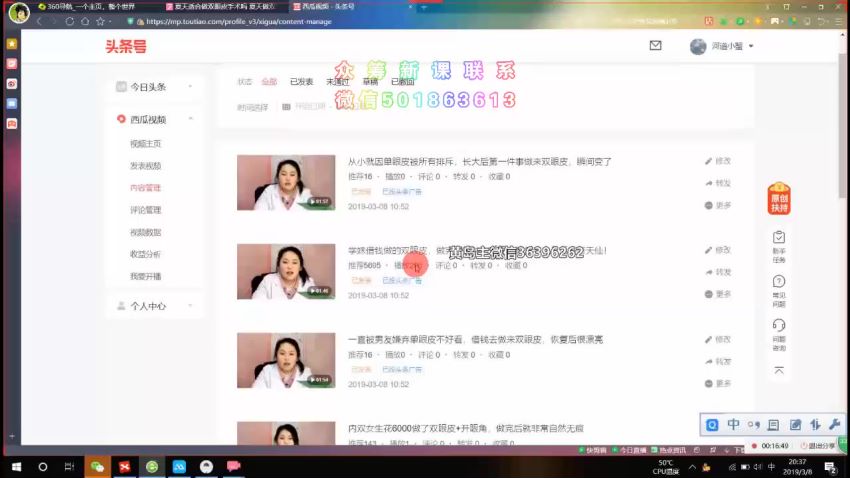Open the browser home page
This screenshot has width=850, height=478.
click(85, 22)
